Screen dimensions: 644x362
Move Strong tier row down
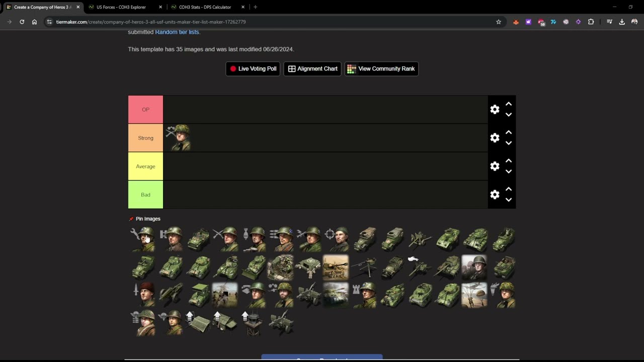[x=509, y=143]
